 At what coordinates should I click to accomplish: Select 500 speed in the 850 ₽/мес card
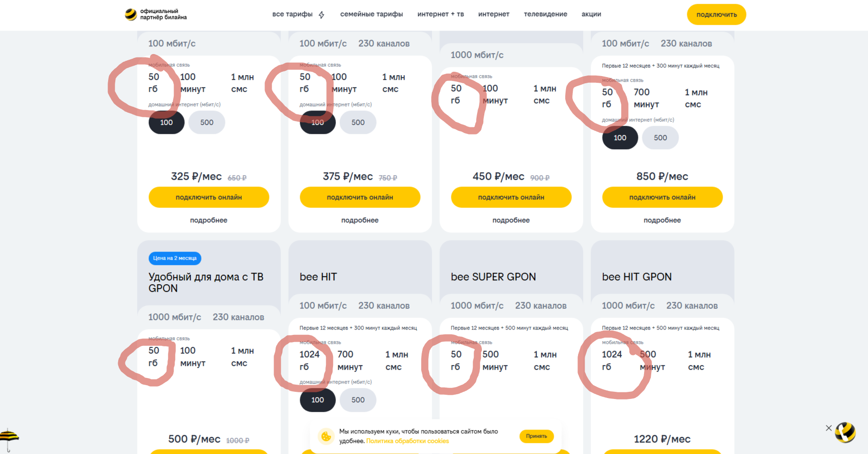click(660, 138)
